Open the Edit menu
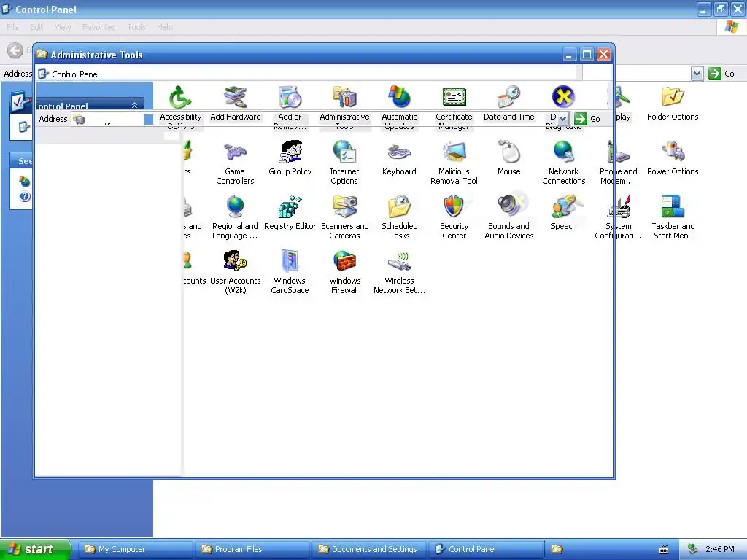747x560 pixels. [x=36, y=27]
